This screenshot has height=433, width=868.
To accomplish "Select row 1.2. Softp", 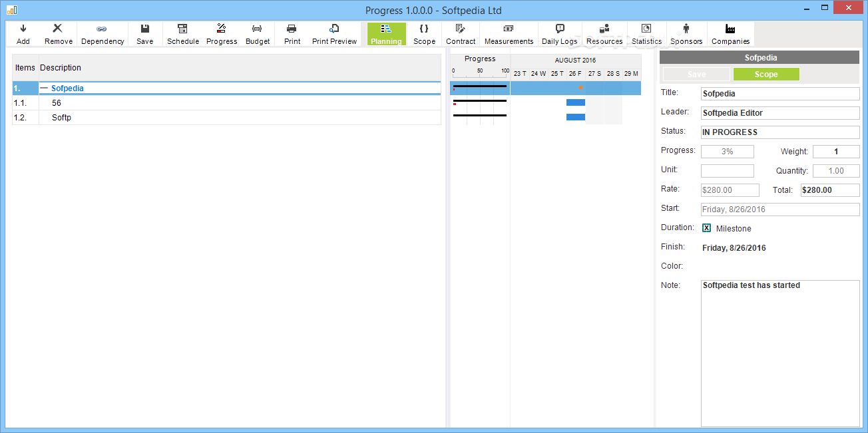I will coord(226,118).
